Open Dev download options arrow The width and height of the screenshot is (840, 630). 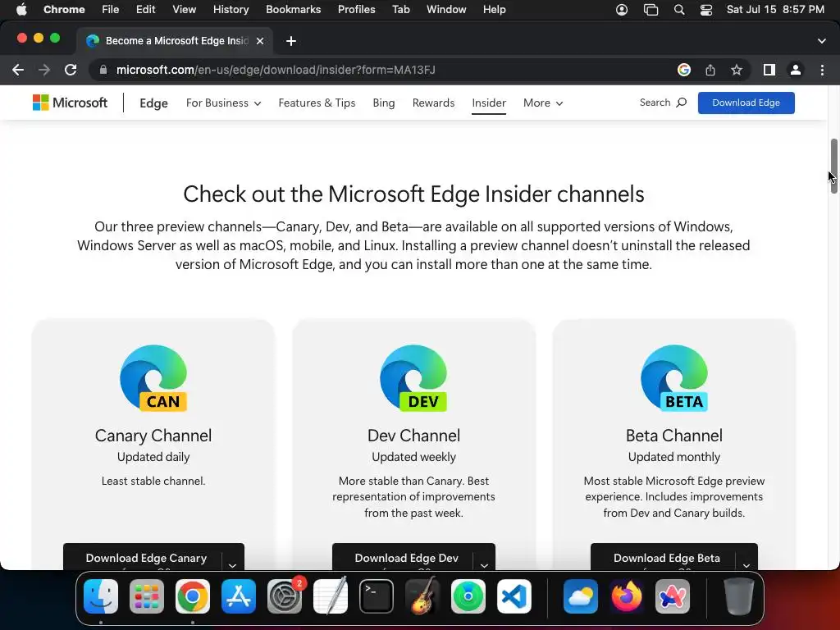[x=484, y=564]
